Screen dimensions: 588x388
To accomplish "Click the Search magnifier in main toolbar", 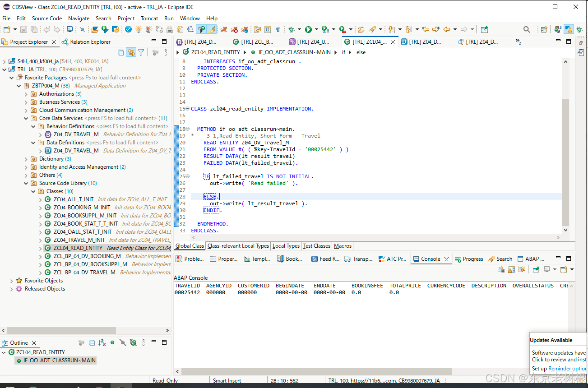I will (527, 29).
